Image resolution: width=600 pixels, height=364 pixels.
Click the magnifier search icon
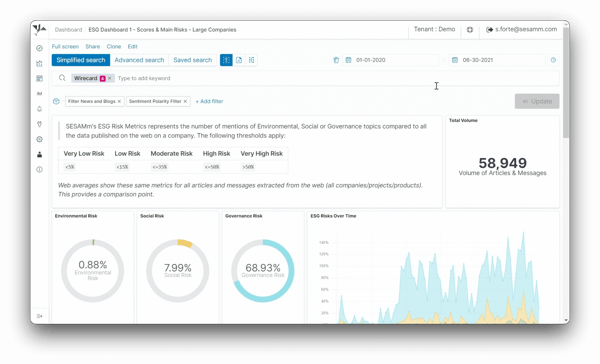click(x=62, y=78)
